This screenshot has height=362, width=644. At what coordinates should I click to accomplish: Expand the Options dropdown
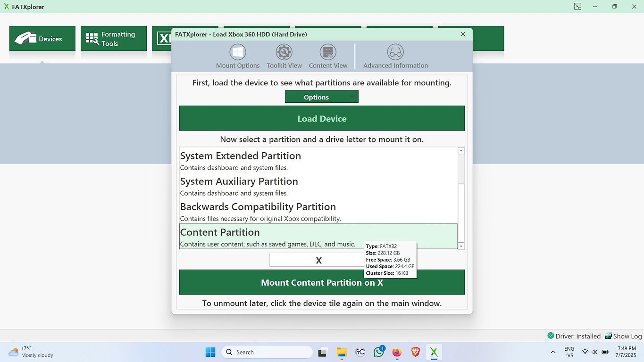322,97
